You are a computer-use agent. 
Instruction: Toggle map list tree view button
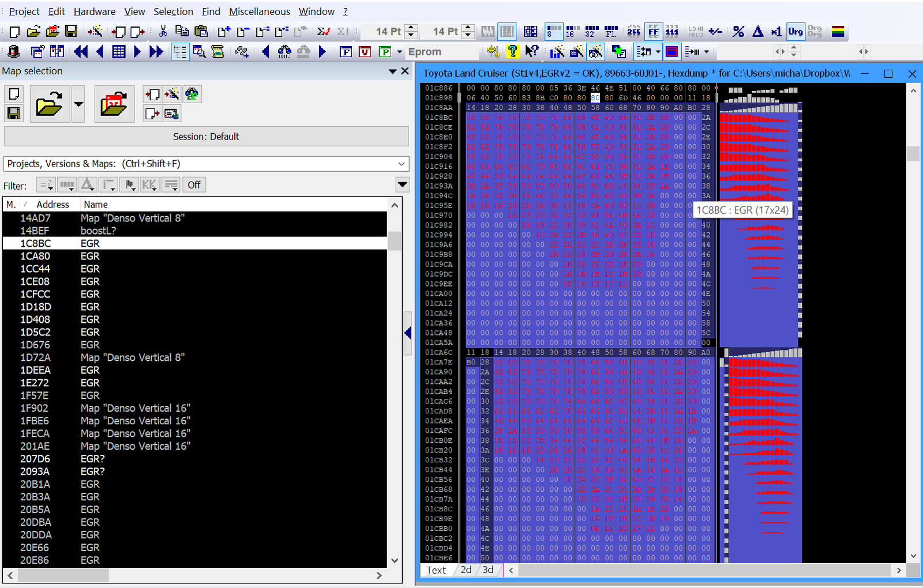click(x=180, y=52)
